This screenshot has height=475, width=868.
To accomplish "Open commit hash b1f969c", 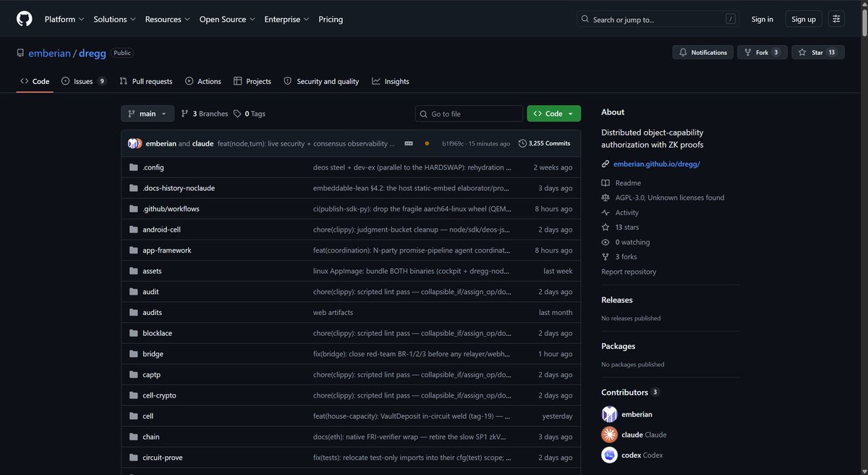I will [x=453, y=143].
